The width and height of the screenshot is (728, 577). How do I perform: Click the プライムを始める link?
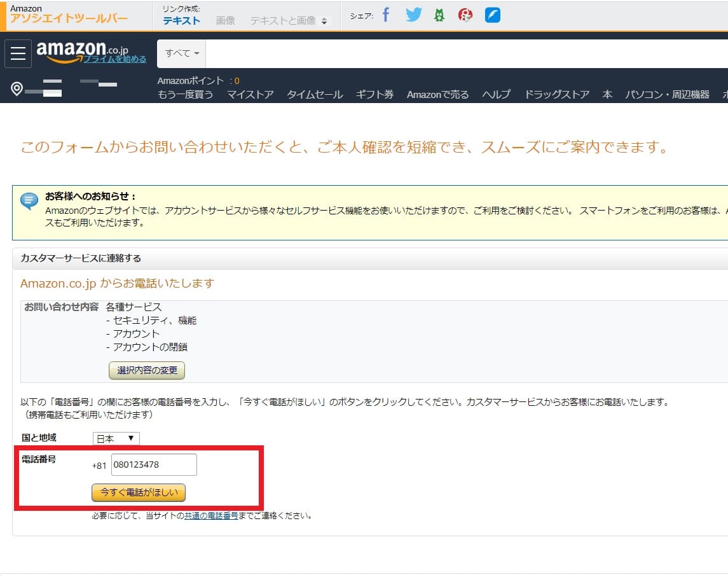pyautogui.click(x=115, y=59)
